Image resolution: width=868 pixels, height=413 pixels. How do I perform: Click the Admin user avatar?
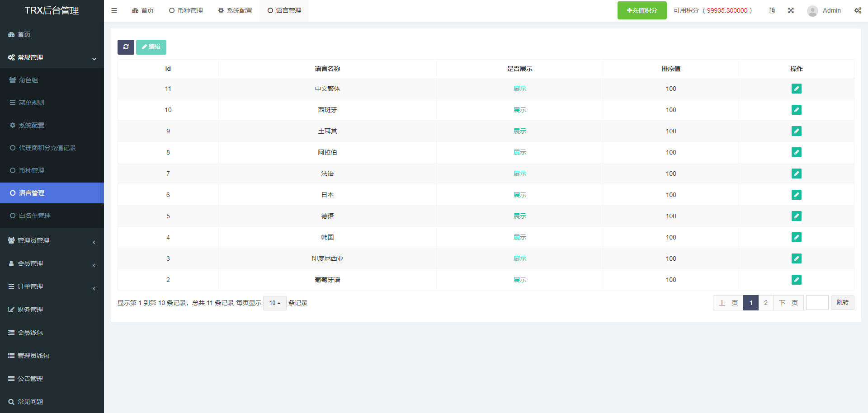coord(812,11)
